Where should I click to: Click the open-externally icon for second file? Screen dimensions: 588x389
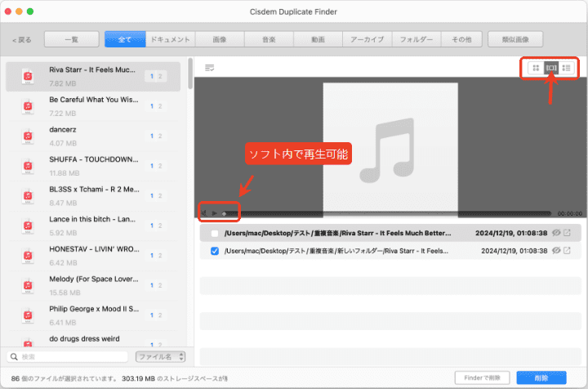568,251
